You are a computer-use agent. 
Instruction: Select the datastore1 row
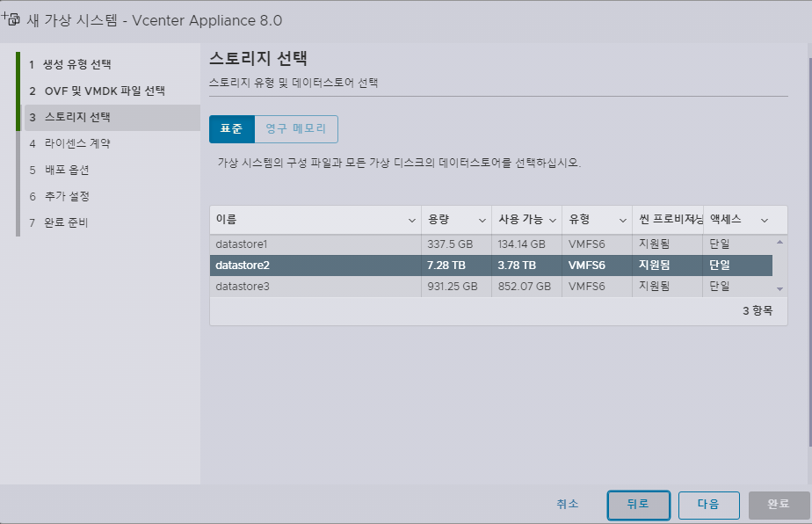[x=491, y=244]
